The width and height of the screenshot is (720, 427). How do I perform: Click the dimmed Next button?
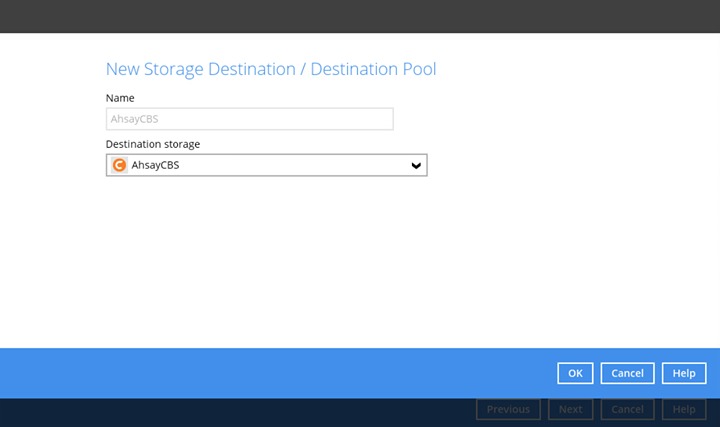coord(570,410)
